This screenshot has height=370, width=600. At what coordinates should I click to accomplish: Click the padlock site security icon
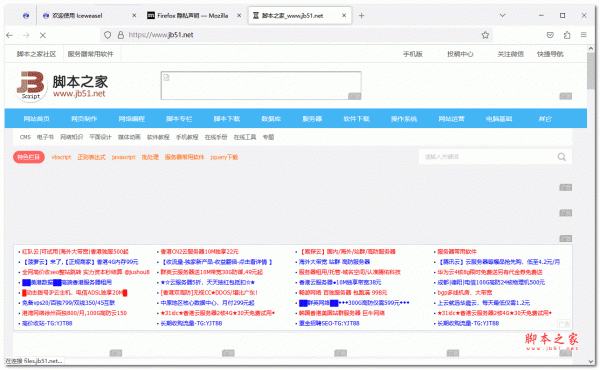point(121,35)
